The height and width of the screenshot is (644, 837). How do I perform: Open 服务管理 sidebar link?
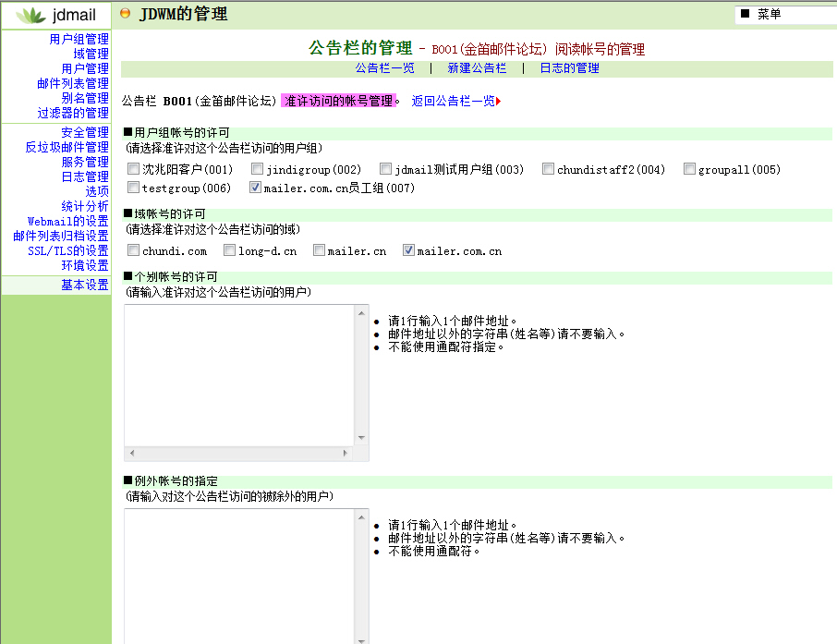pos(85,162)
